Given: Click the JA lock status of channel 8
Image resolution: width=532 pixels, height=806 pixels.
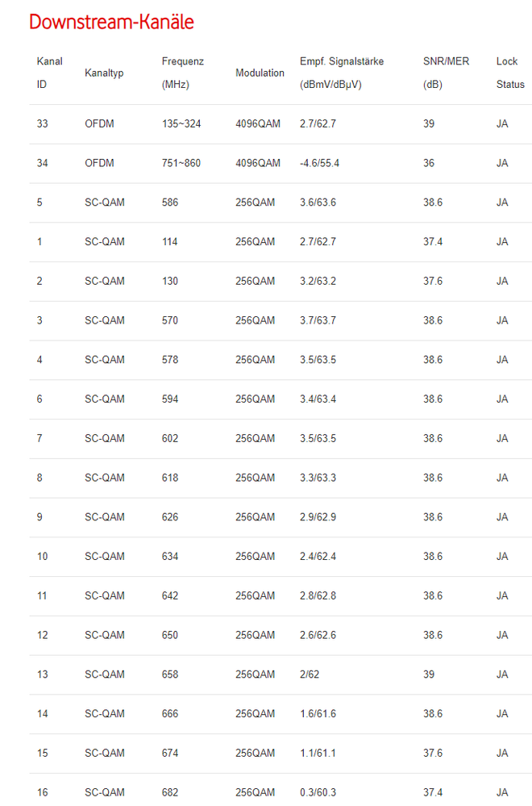Looking at the screenshot, I should pyautogui.click(x=502, y=478).
